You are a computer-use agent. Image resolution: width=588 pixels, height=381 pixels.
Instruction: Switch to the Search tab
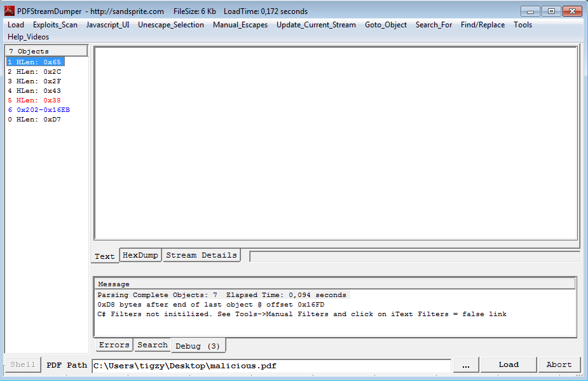(153, 345)
